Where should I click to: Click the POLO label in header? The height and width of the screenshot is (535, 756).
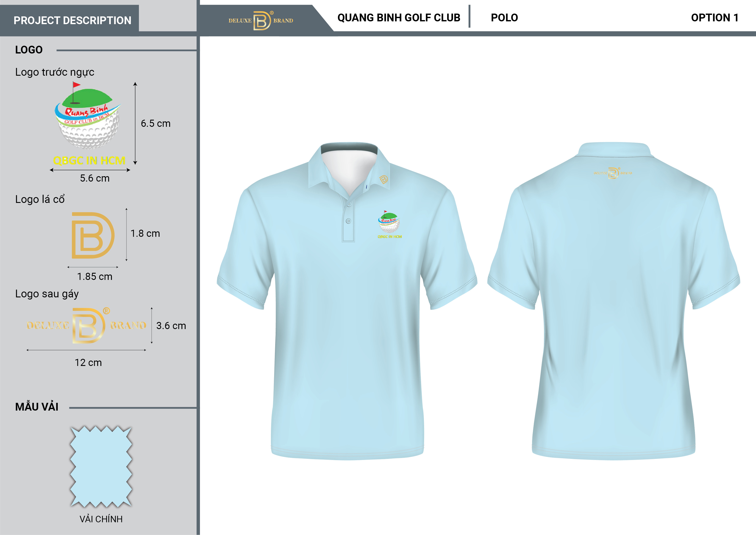(x=504, y=18)
